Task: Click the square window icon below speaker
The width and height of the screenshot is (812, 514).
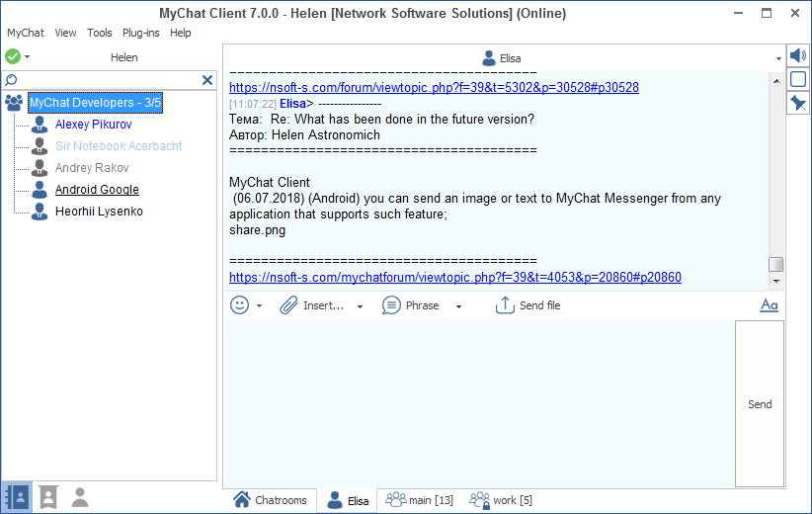Action: (798, 79)
